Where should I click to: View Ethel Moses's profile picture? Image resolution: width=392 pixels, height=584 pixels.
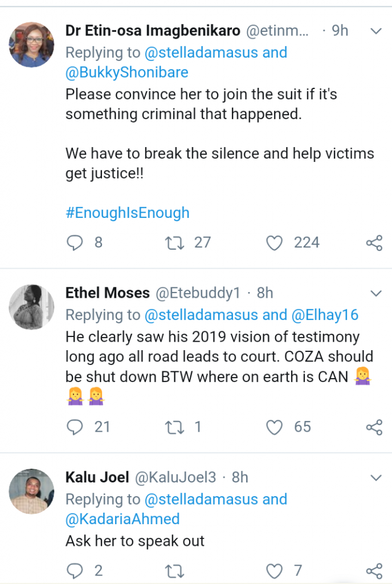tap(31, 307)
